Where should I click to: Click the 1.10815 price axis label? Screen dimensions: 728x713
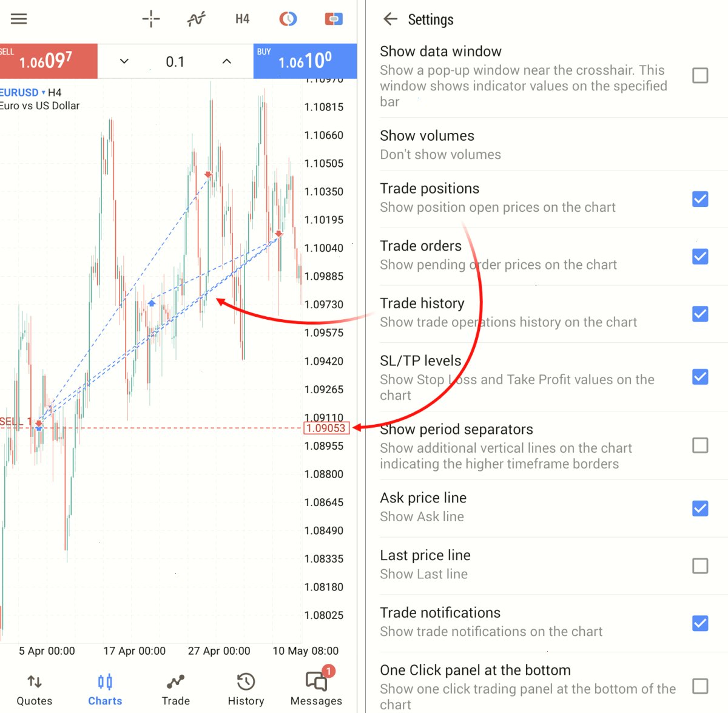(324, 107)
